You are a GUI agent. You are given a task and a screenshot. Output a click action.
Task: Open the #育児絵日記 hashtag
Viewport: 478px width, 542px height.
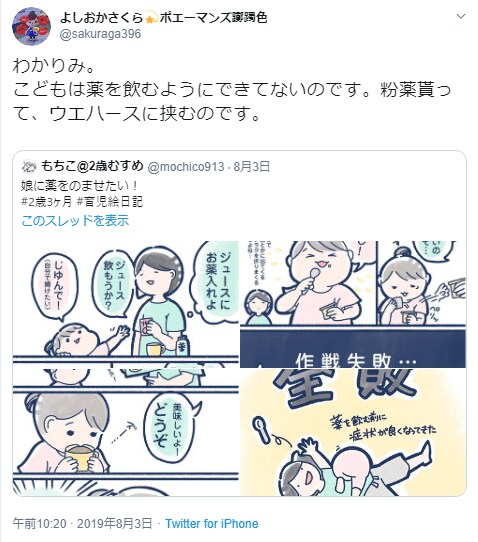pos(110,202)
